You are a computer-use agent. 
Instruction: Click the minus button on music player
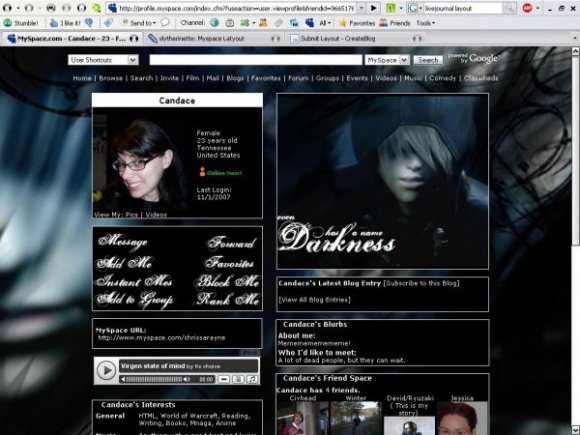223,379
